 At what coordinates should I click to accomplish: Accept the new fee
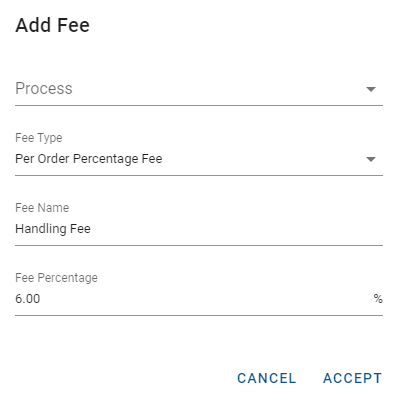pyautogui.click(x=352, y=378)
